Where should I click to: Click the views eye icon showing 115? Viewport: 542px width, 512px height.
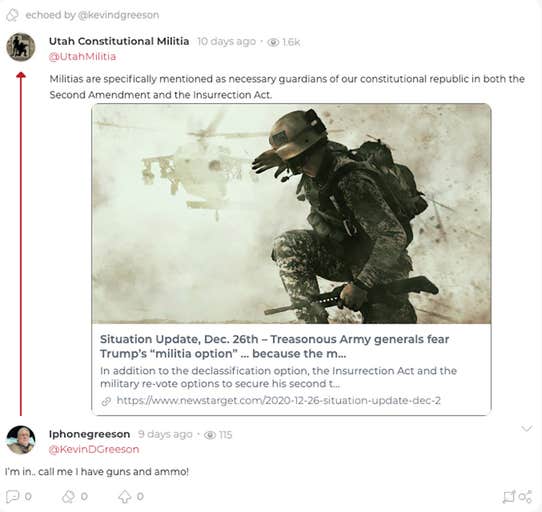click(x=210, y=435)
